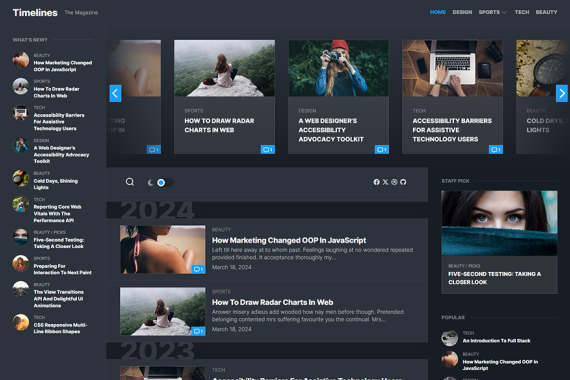The height and width of the screenshot is (380, 570).
Task: Open the Staff Pick image of woman's eyes
Action: click(499, 223)
